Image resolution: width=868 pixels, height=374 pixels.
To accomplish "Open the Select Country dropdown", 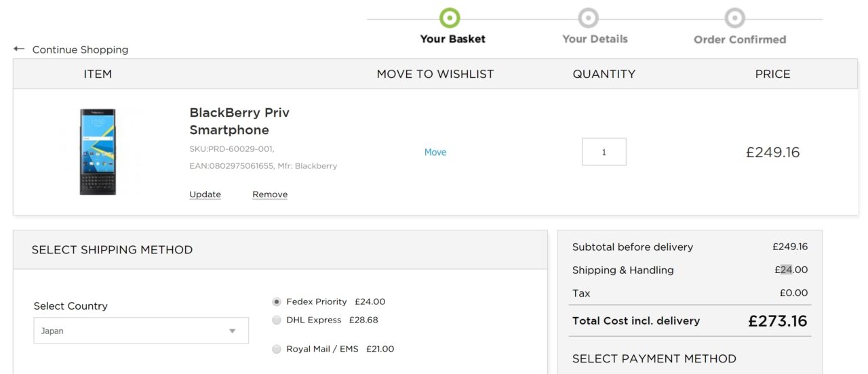I will pyautogui.click(x=141, y=331).
